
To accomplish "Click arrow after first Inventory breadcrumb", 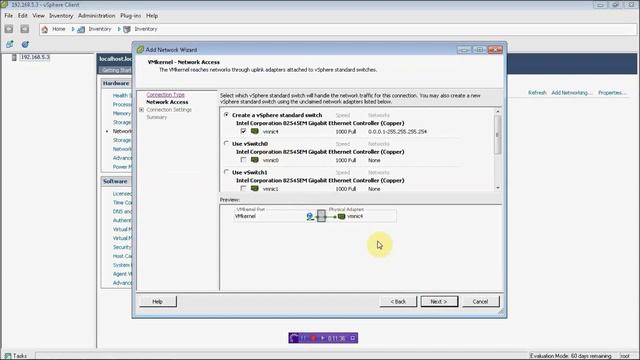I will point(119,29).
